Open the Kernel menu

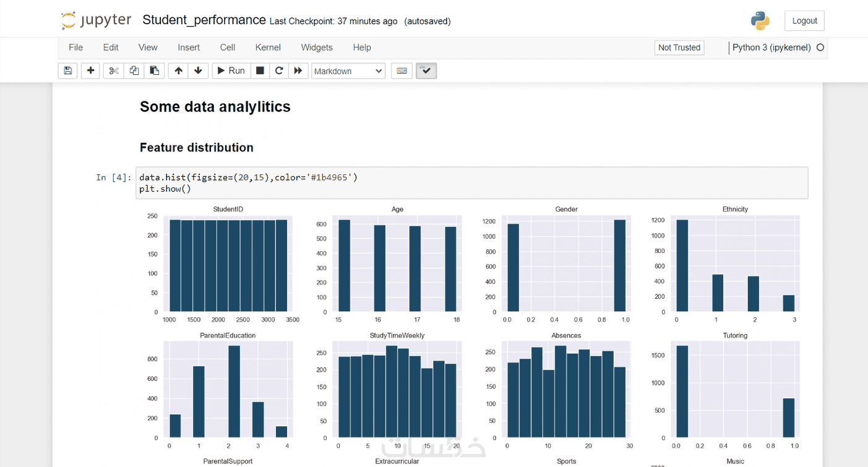(268, 48)
